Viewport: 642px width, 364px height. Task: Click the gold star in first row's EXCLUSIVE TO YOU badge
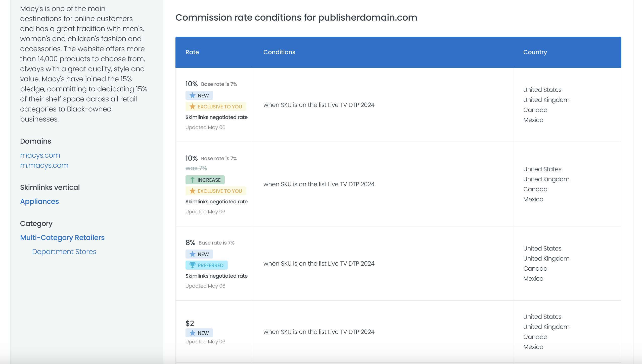[193, 107]
